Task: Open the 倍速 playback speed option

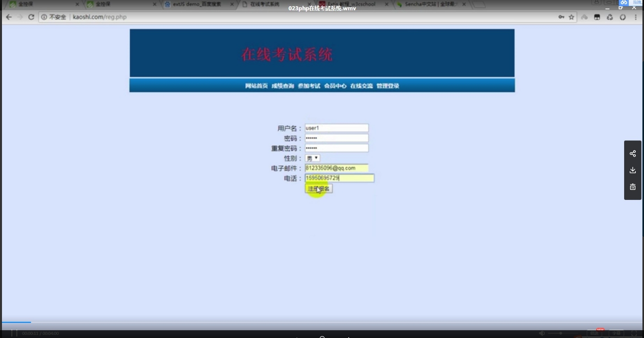Action: coord(594,333)
